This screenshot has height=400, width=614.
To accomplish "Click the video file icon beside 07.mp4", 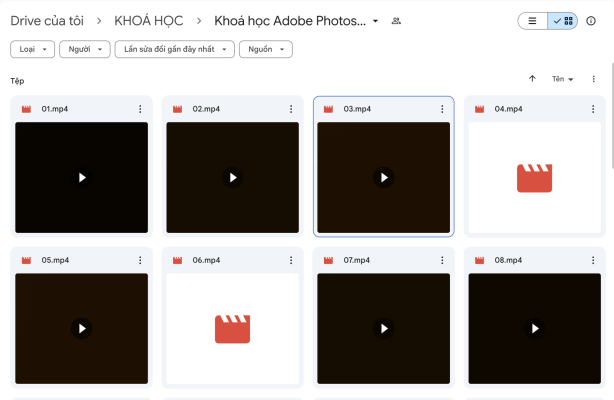I will [x=329, y=261].
